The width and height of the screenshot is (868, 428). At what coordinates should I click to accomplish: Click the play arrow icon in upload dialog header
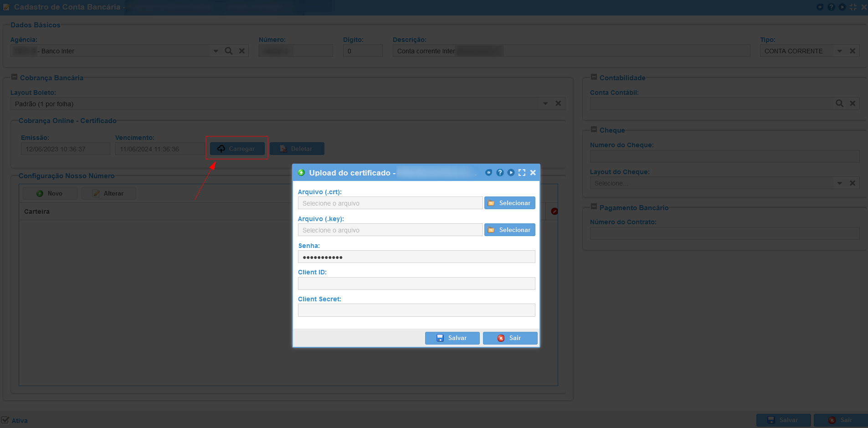tap(511, 173)
